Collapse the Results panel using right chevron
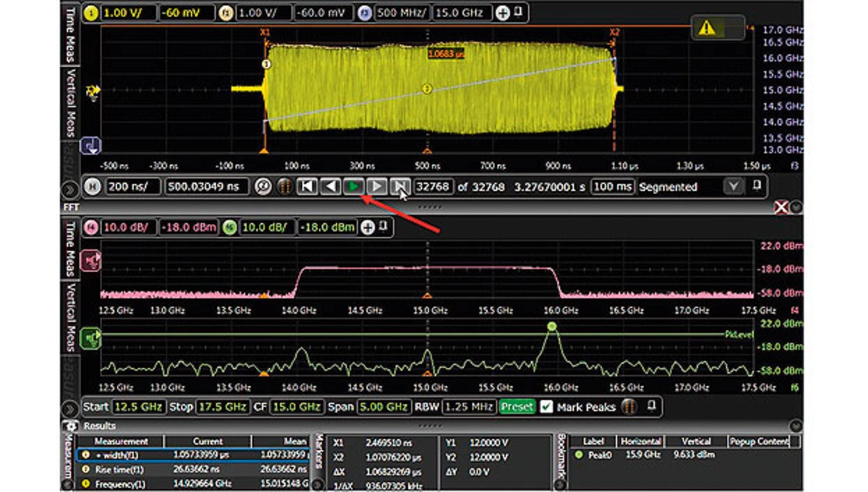Viewport: 868px width, 492px height. (x=796, y=426)
